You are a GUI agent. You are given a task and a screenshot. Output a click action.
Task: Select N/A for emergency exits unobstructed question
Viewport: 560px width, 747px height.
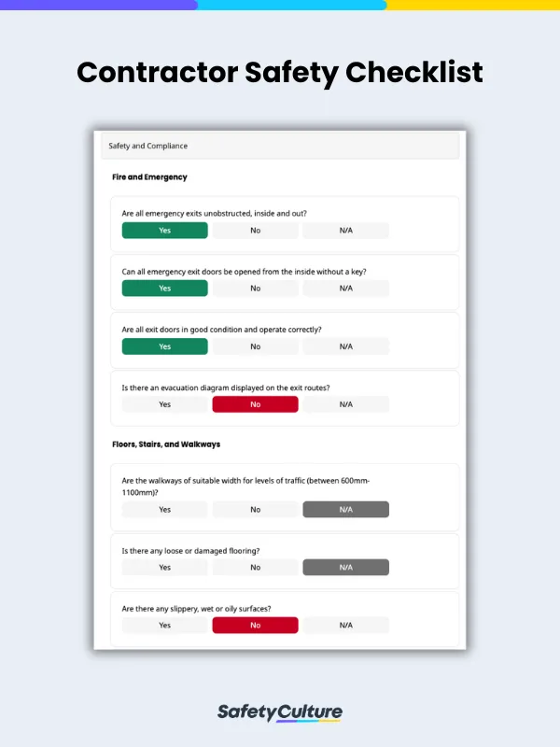click(345, 230)
